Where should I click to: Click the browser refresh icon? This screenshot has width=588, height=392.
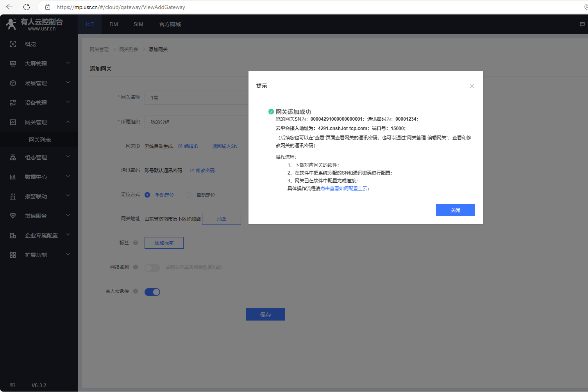point(27,7)
